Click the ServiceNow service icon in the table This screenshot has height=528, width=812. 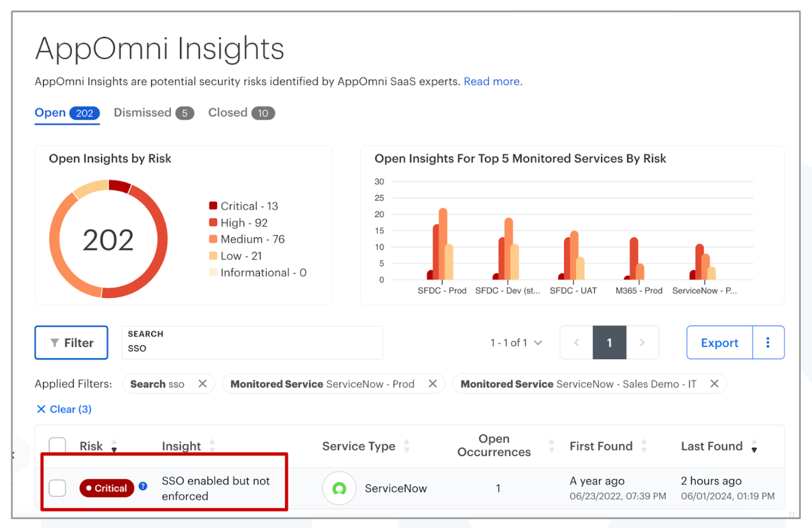click(339, 488)
